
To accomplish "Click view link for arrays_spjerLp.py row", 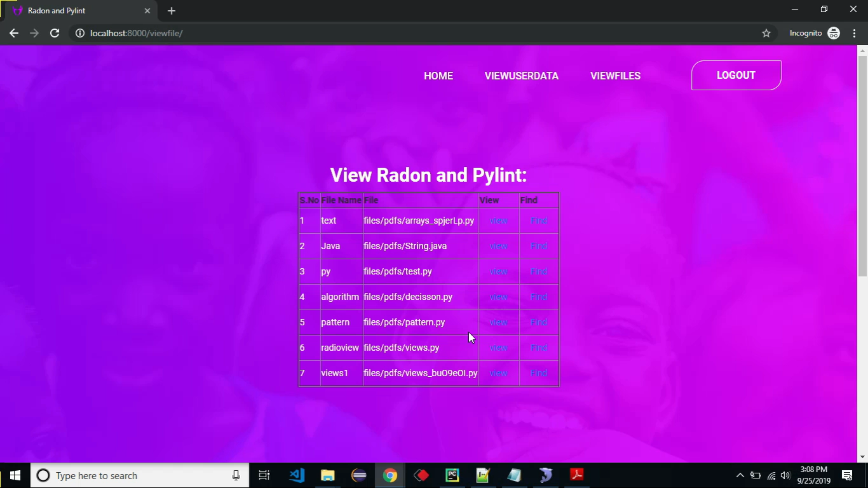I will [498, 220].
